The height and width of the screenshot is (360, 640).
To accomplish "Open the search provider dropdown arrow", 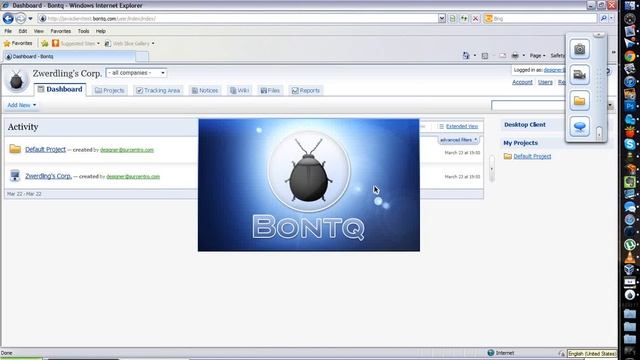I will click(x=611, y=18).
